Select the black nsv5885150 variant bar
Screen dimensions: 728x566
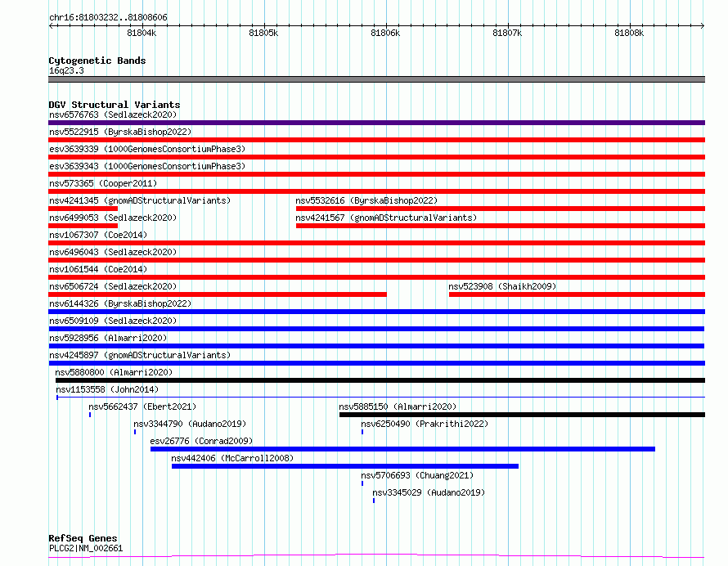(x=523, y=415)
